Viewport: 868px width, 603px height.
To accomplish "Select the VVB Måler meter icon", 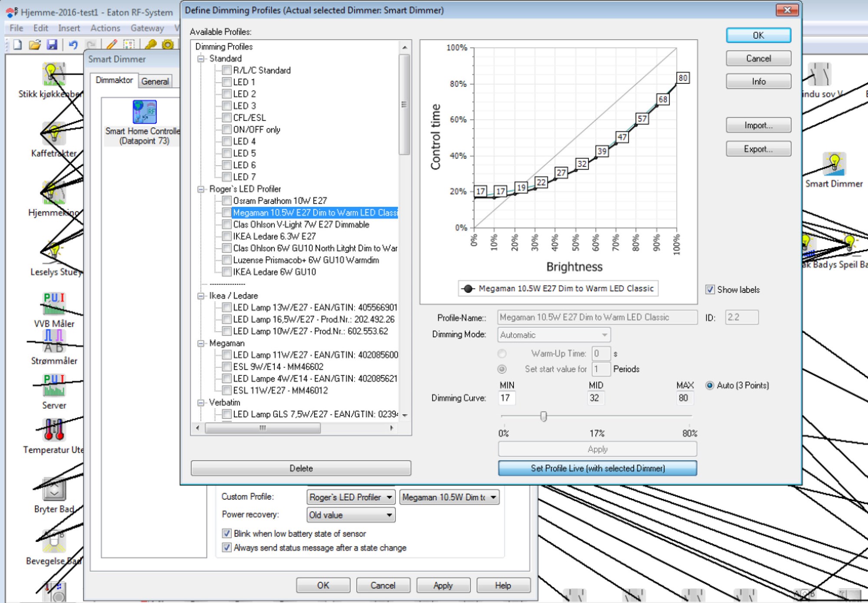I will [x=54, y=304].
